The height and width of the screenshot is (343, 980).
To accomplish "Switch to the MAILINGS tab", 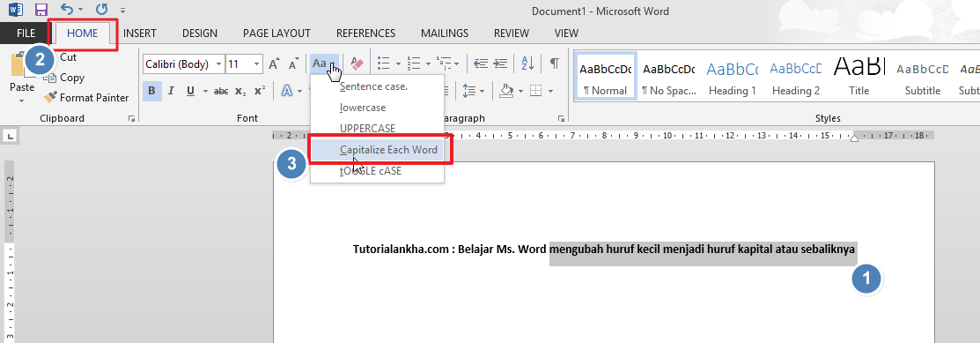I will [445, 34].
